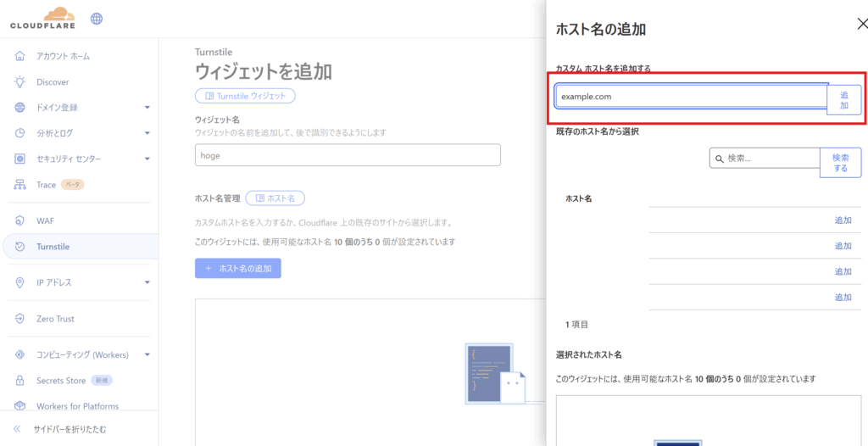Click the WAF shield icon
This screenshot has width=868, height=446.
pyautogui.click(x=20, y=221)
